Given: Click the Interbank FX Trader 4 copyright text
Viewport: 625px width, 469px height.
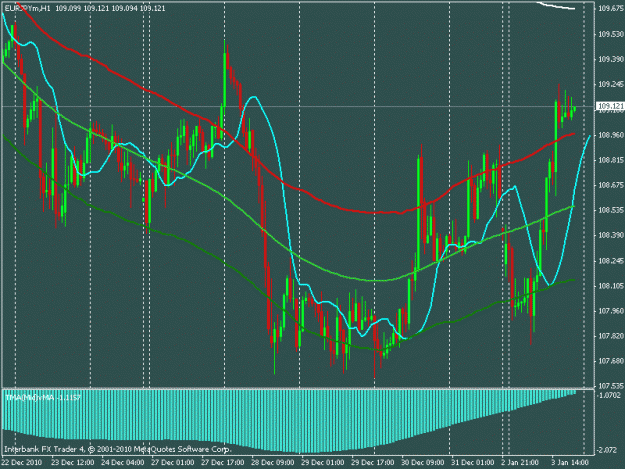Looking at the screenshot, I should tap(118, 449).
